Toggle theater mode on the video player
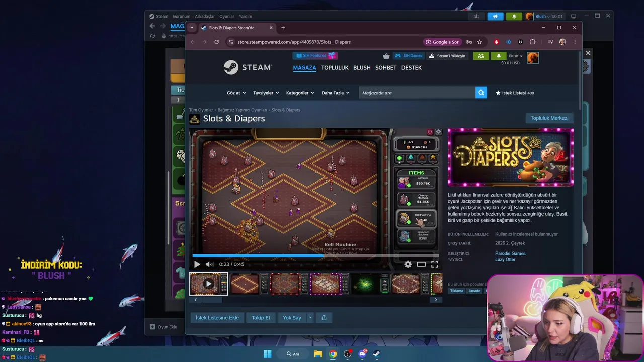This screenshot has width=644, height=362. click(421, 264)
